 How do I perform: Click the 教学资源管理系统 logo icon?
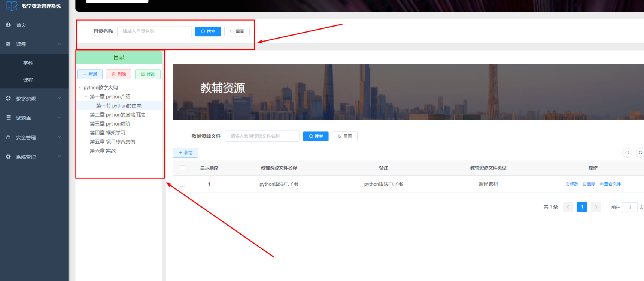12,6
